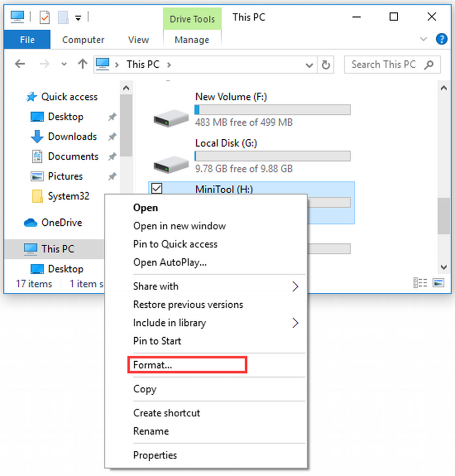455x476 pixels.
Task: Select Restore previous versions
Action: [x=188, y=304]
